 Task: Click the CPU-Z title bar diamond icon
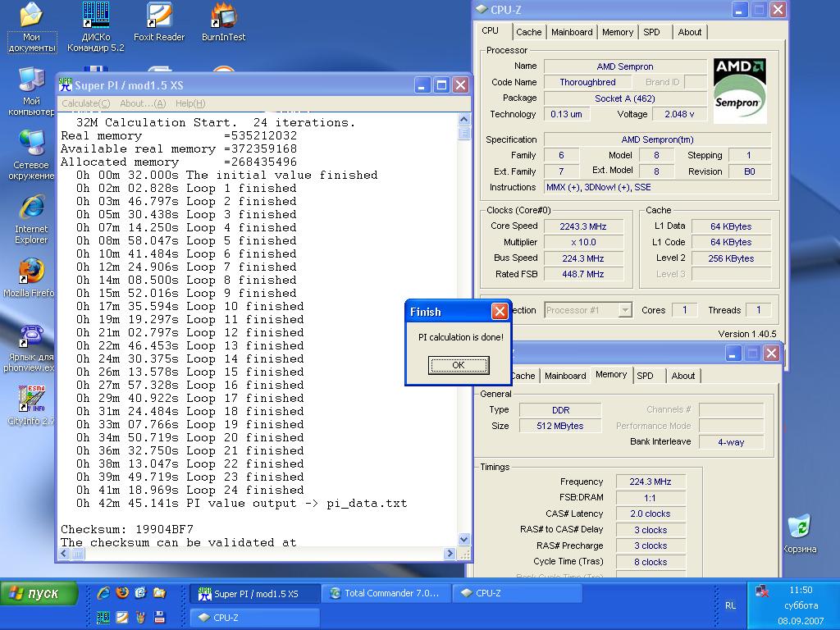482,9
